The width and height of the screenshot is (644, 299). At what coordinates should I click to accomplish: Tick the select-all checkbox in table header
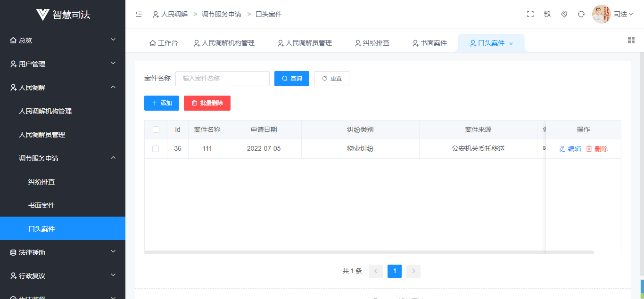click(156, 129)
